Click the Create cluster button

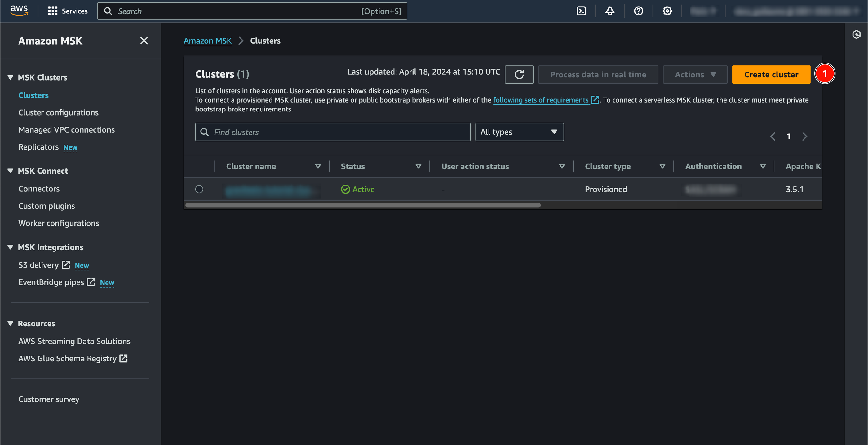click(771, 74)
